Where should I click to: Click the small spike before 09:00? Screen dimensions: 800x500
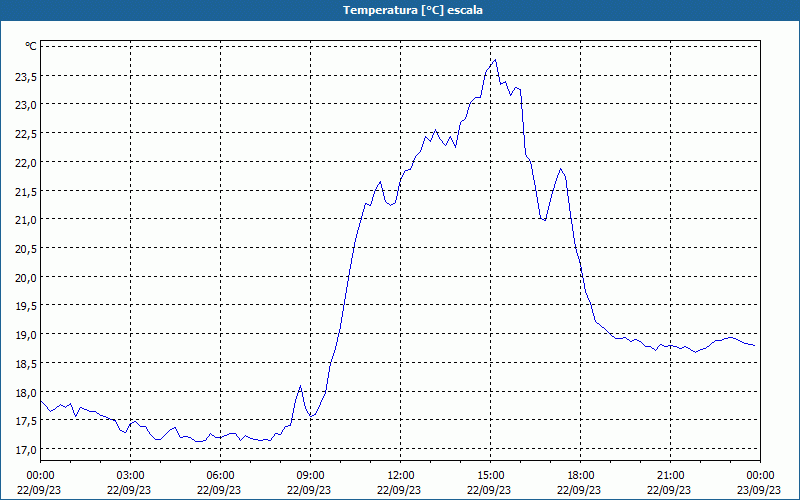point(300,386)
